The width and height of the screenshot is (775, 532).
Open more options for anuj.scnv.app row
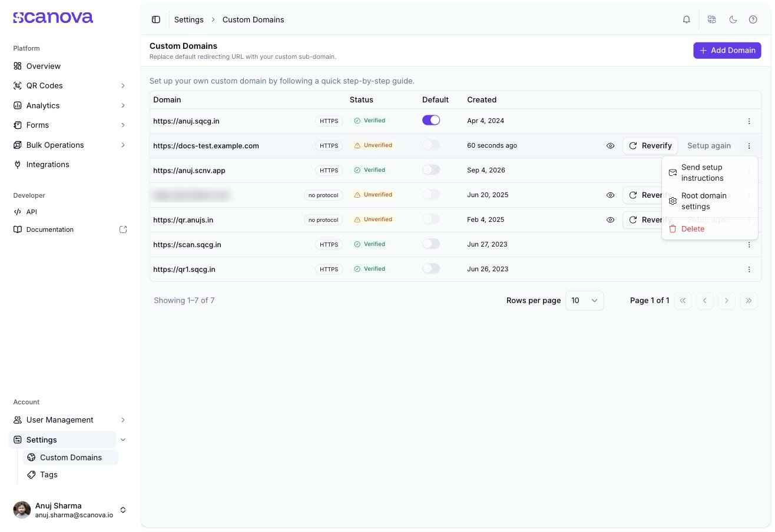click(x=749, y=171)
